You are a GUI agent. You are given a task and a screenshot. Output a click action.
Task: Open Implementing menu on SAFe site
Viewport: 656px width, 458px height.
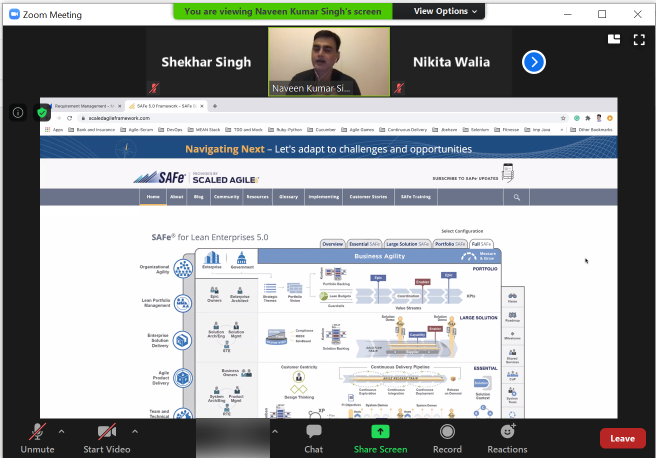[323, 197]
